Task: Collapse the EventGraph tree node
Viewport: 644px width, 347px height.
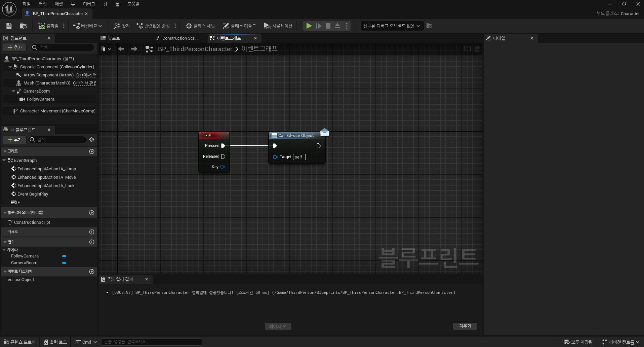Action: pyautogui.click(x=4, y=161)
